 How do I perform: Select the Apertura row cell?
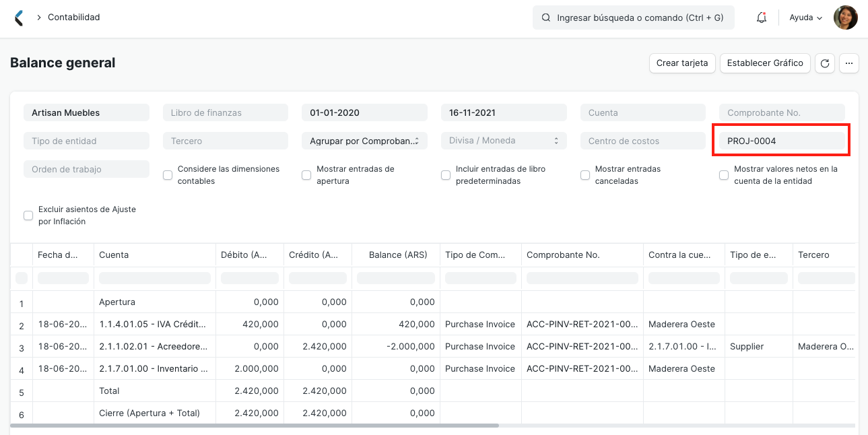pos(154,302)
